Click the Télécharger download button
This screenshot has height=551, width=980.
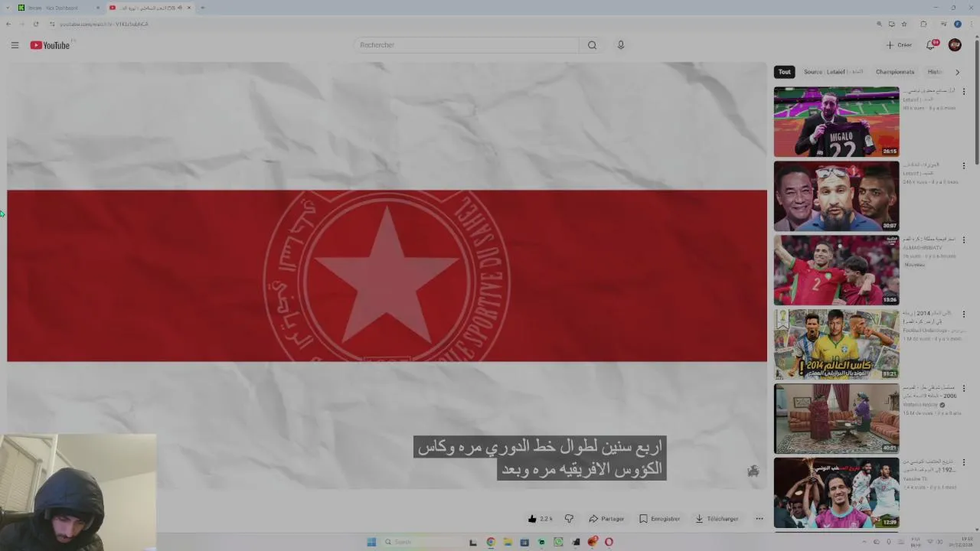(x=717, y=519)
